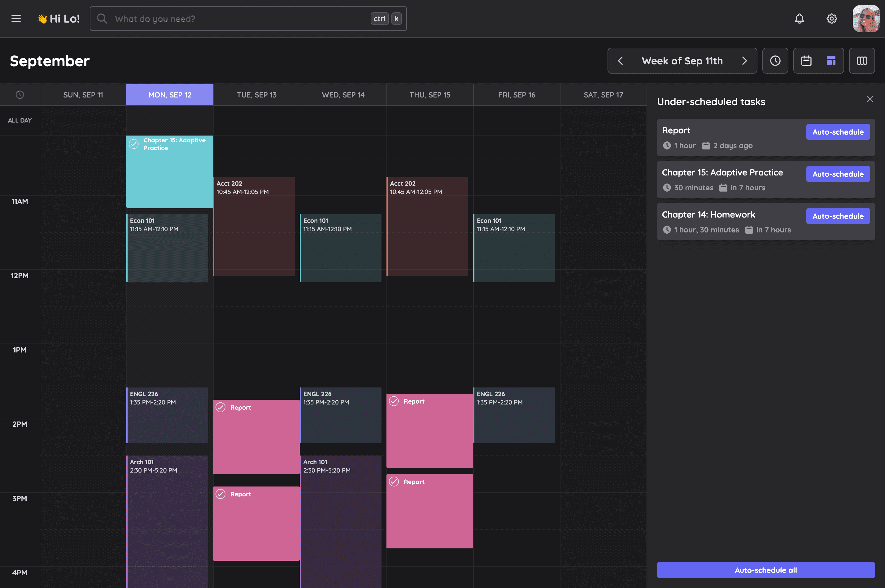
Task: Open the Week of Sep 11th selector
Action: (682, 60)
